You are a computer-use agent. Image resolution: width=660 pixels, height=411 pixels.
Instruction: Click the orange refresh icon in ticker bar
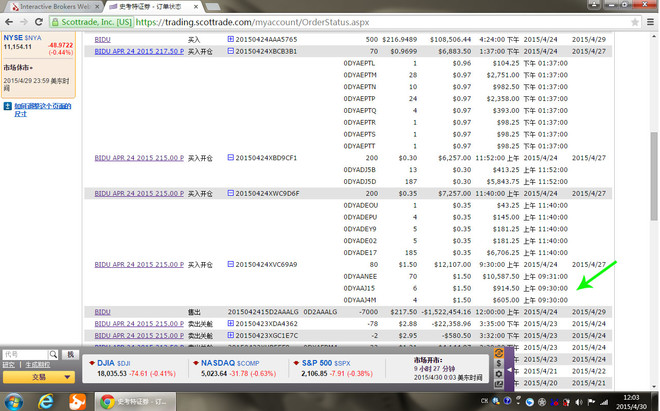point(498,353)
